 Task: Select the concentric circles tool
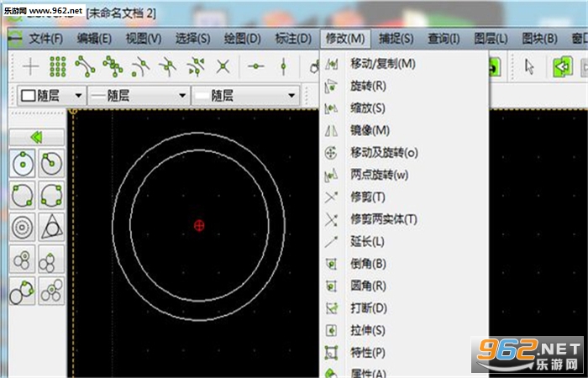23,227
